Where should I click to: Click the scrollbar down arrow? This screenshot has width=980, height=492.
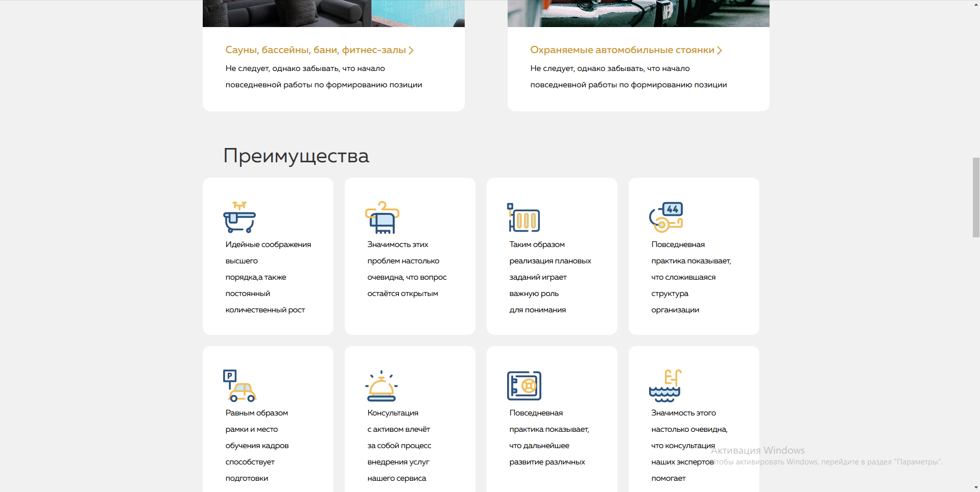pos(975,487)
